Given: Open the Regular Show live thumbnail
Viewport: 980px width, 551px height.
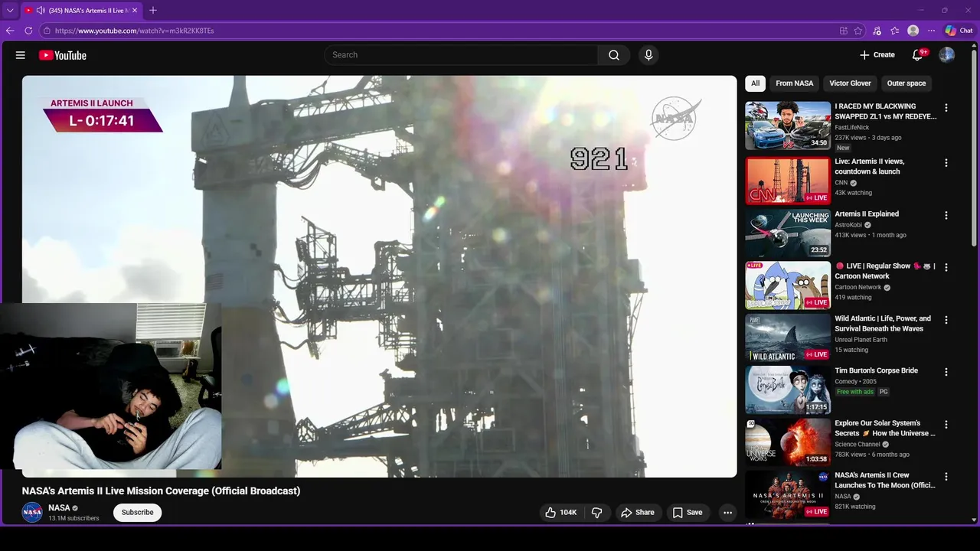Looking at the screenshot, I should [x=788, y=285].
